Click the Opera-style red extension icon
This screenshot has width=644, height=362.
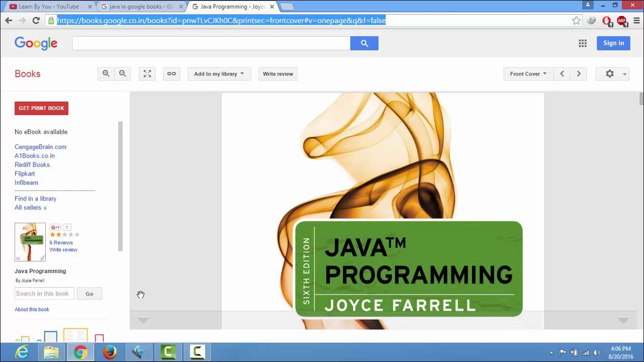[607, 21]
